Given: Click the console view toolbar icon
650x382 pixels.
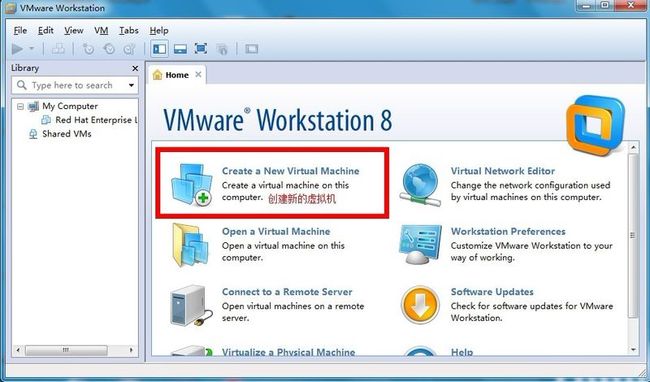Looking at the screenshot, I should [x=251, y=49].
